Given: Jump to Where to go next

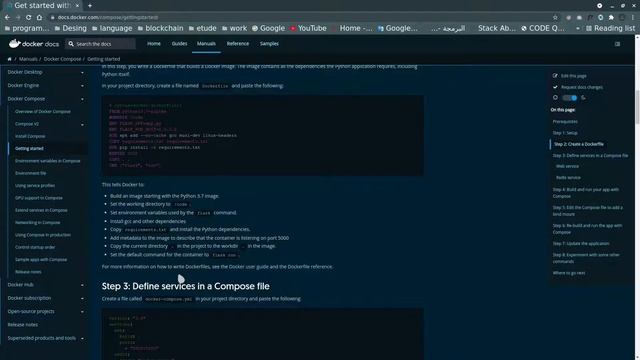Looking at the screenshot, I should pyautogui.click(x=569, y=273).
